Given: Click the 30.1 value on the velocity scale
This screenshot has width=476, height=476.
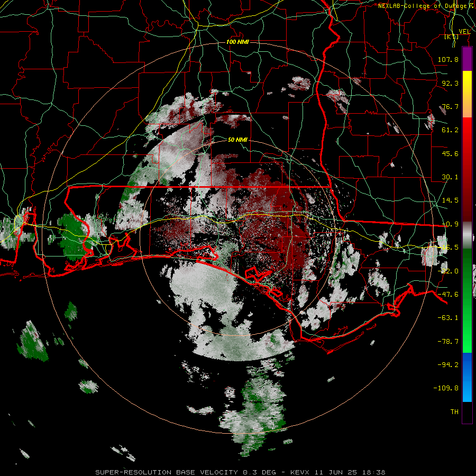Looking at the screenshot, I should click(450, 177).
